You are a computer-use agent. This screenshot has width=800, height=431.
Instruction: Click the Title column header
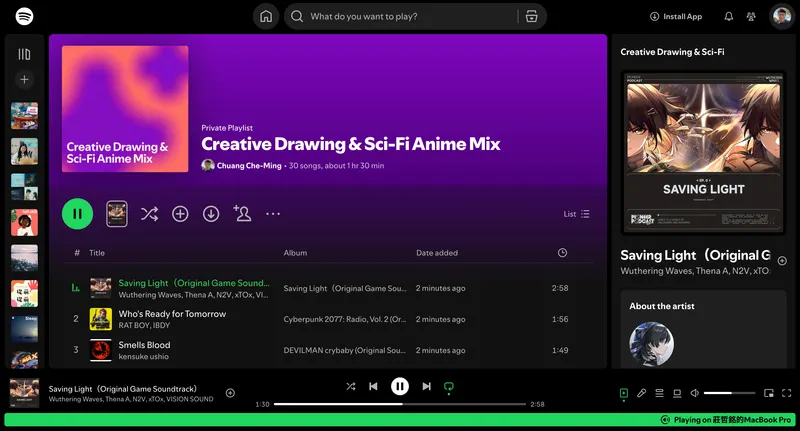(x=97, y=252)
